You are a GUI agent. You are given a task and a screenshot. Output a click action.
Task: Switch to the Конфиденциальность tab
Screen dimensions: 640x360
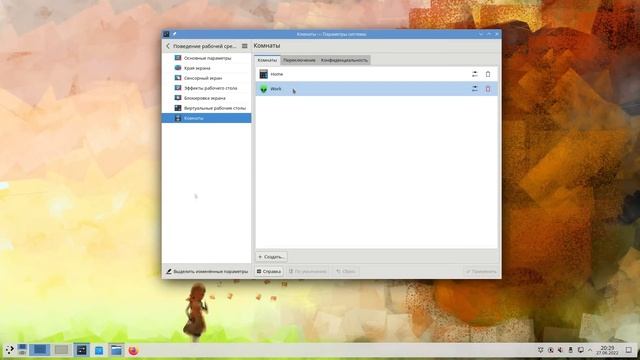point(344,60)
